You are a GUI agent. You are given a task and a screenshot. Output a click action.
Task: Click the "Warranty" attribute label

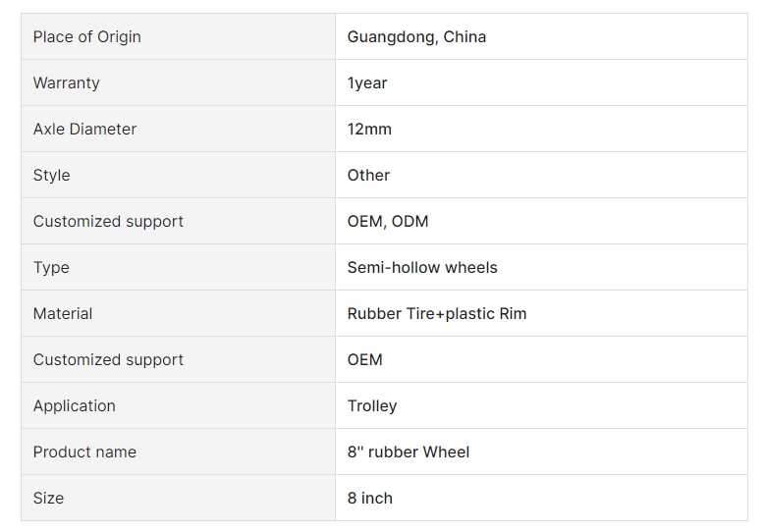tap(66, 82)
